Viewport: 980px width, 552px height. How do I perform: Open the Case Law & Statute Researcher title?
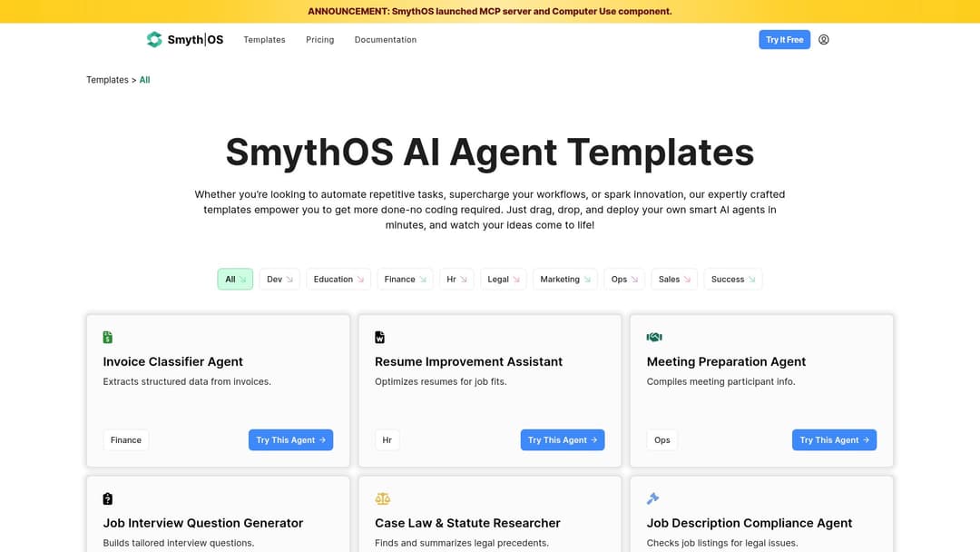coord(467,523)
